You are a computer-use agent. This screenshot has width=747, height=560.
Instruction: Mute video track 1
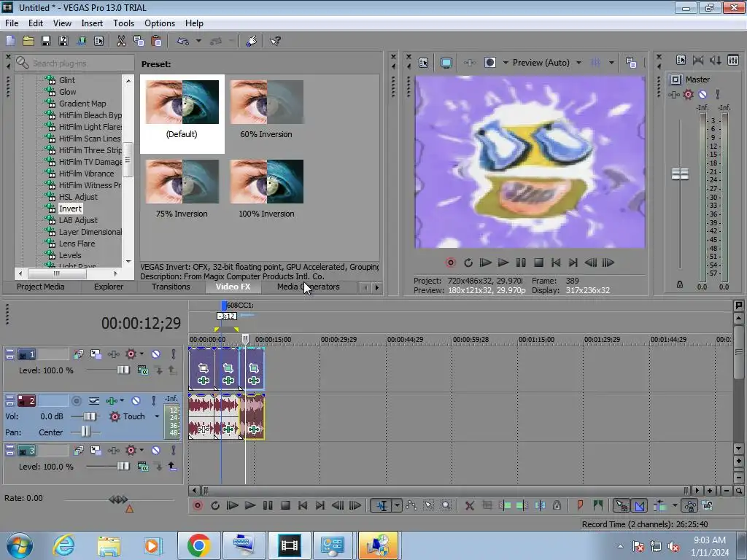[x=155, y=354]
